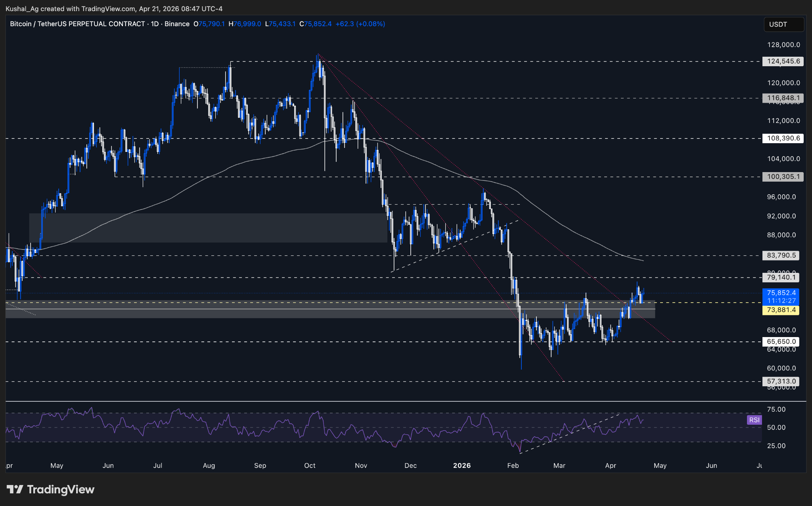Select the 108,390.6 horizontal level label

pyautogui.click(x=783, y=138)
